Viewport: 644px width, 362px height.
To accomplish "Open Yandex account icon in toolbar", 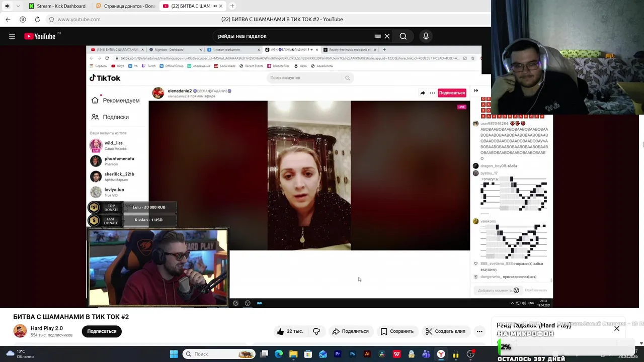I will point(23,19).
